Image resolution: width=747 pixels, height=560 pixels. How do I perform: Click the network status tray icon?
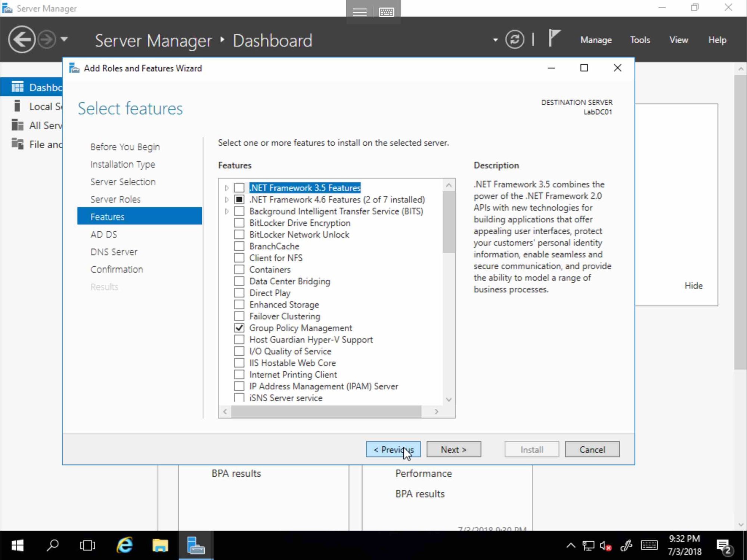tap(588, 546)
